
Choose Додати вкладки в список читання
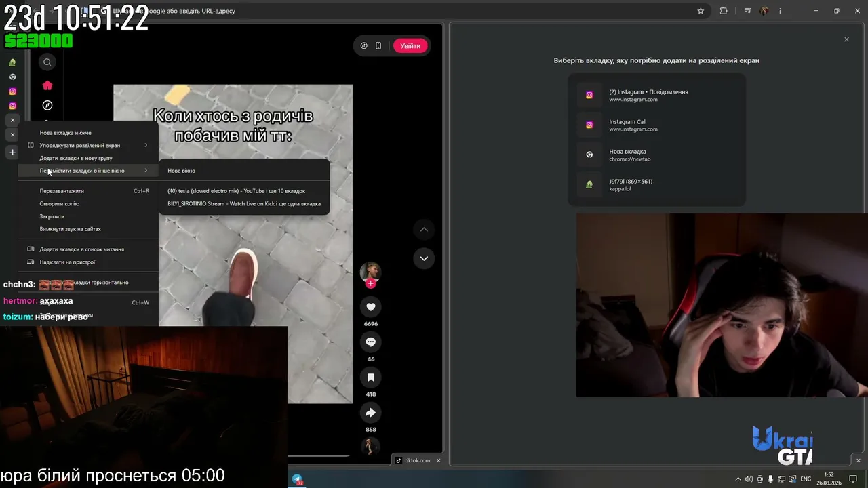point(88,249)
